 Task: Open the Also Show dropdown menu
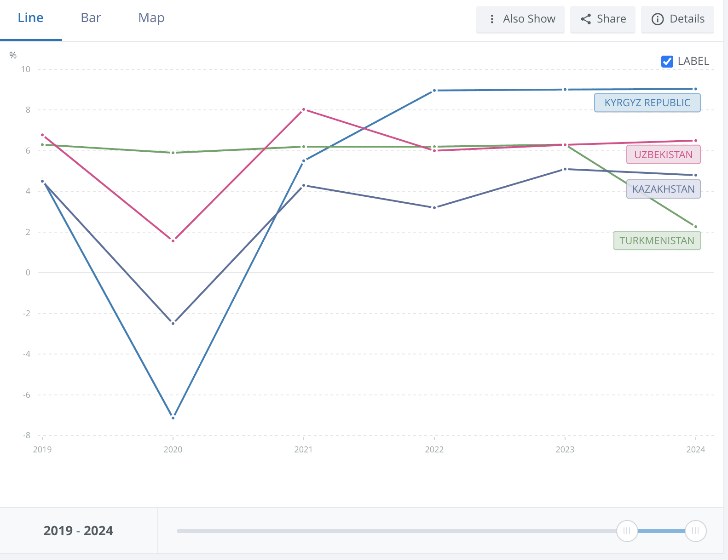coord(529,19)
